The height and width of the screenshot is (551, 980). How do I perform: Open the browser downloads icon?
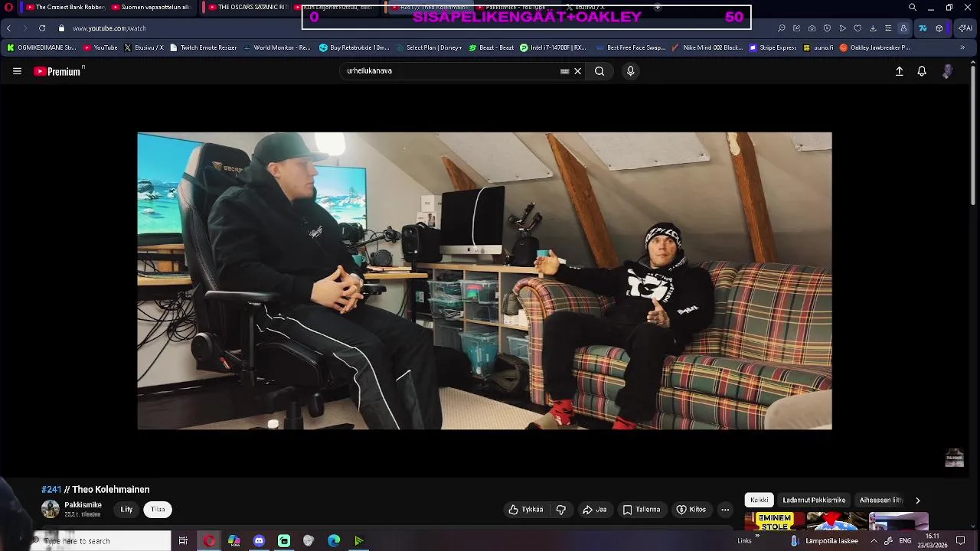873,28
